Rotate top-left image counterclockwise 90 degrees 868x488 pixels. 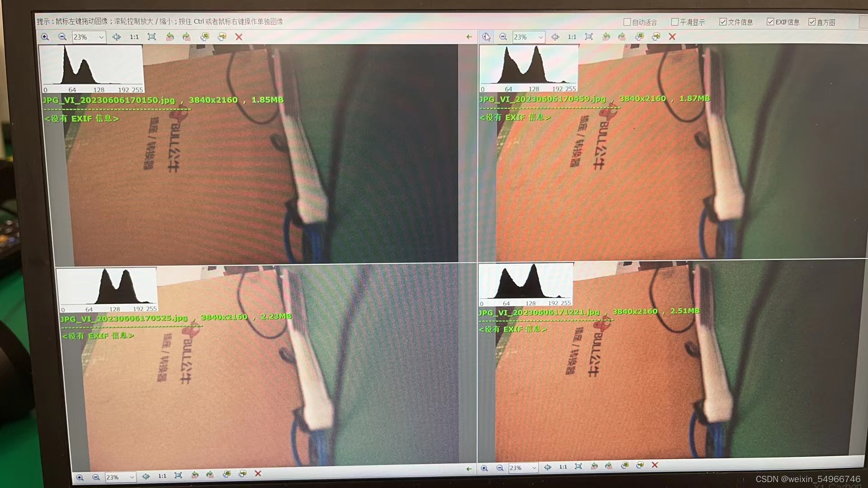click(x=170, y=37)
